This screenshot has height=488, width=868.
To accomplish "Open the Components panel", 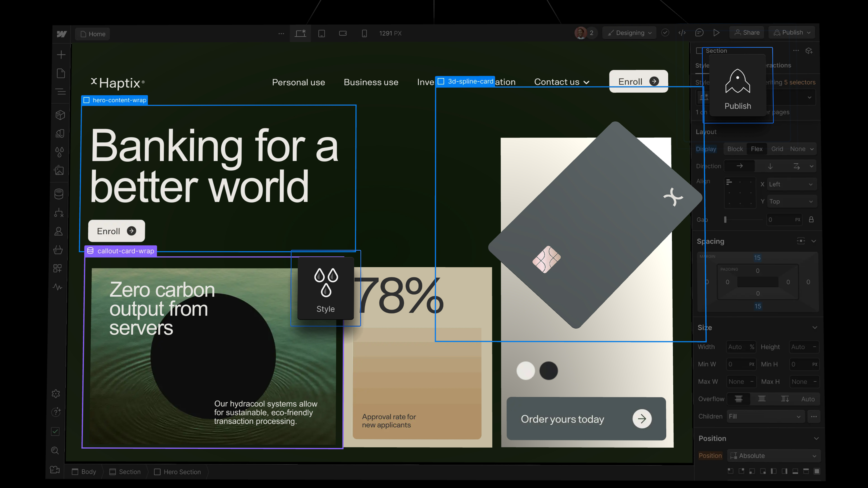I will [x=60, y=115].
